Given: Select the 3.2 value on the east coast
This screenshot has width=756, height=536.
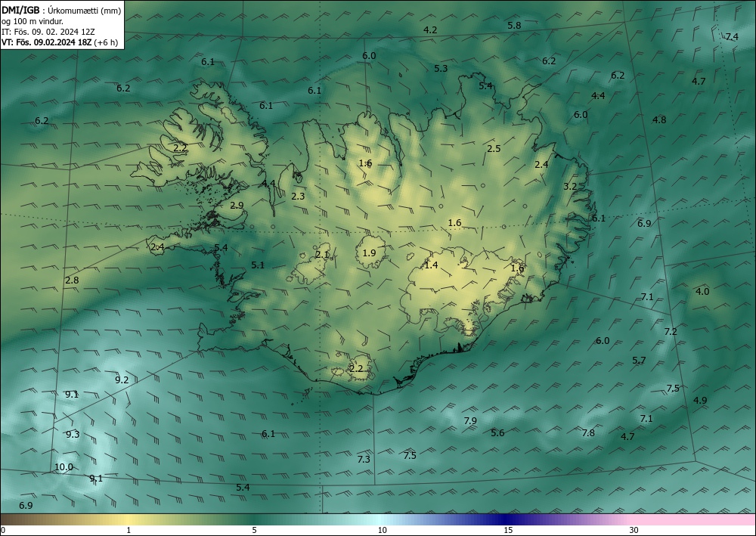Looking at the screenshot, I should click(570, 187).
